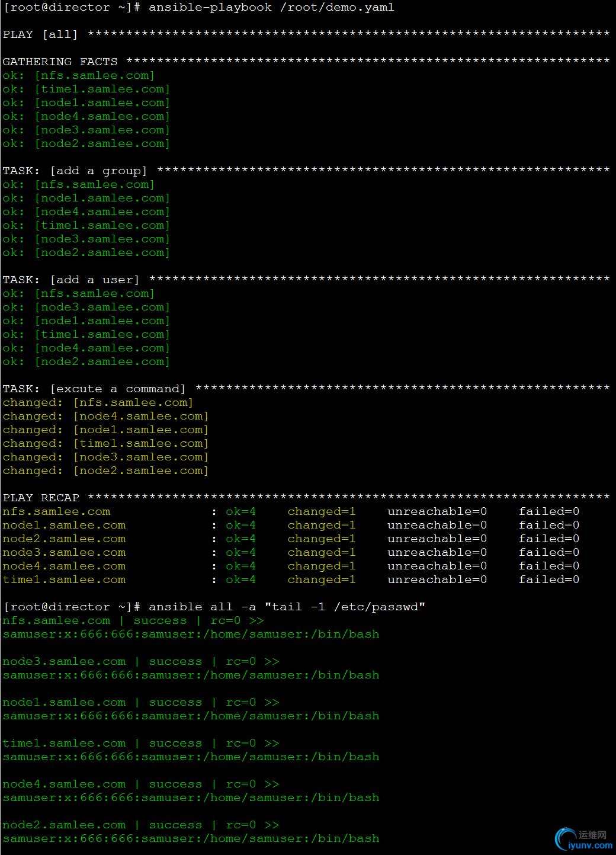Click the iyunv swirl logo watermark

tap(565, 838)
